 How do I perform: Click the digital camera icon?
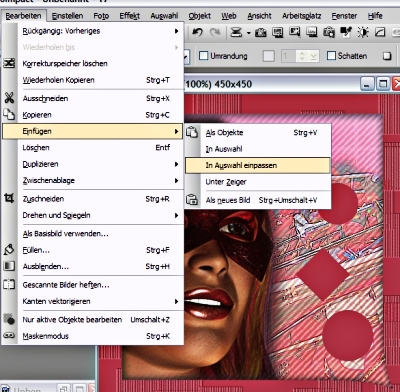261,33
